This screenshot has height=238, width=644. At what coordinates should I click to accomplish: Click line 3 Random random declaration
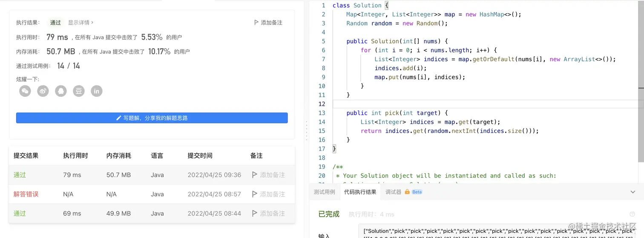[397, 23]
